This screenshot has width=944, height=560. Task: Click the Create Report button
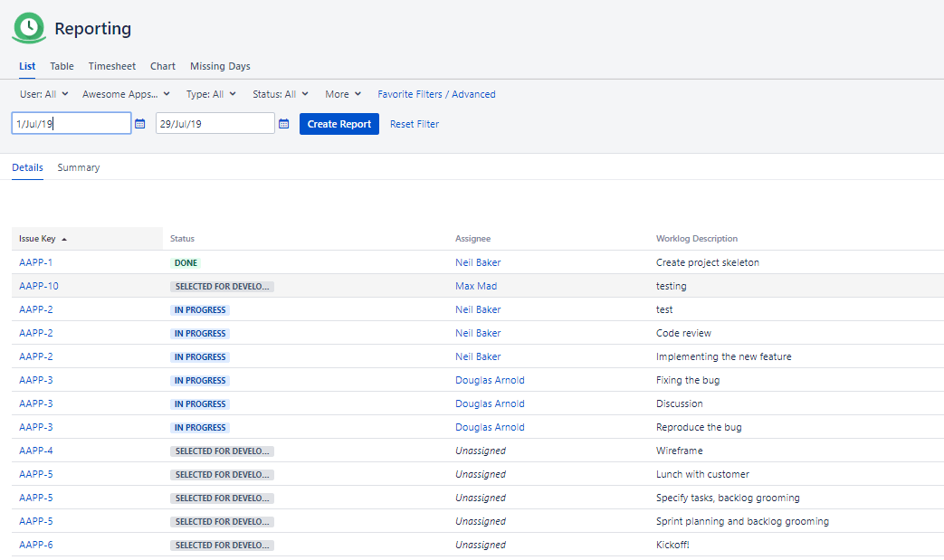339,124
